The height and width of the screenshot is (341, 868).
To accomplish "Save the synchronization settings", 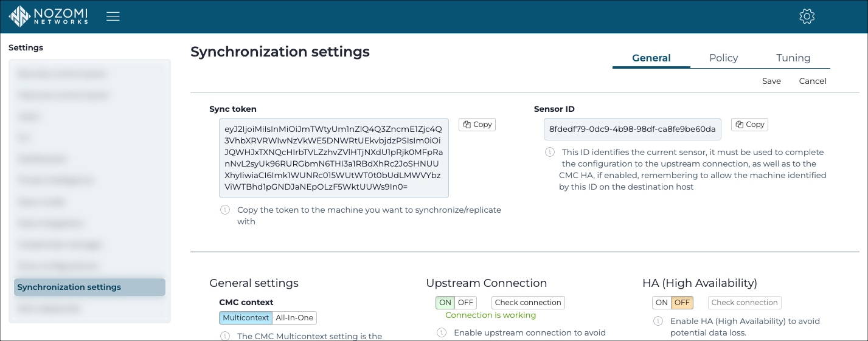I will tap(771, 81).
